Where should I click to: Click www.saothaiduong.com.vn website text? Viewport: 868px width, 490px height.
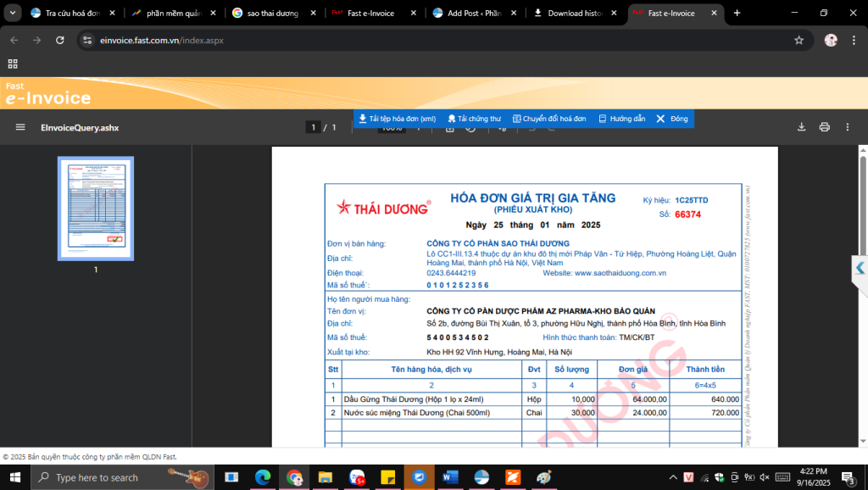click(x=620, y=273)
